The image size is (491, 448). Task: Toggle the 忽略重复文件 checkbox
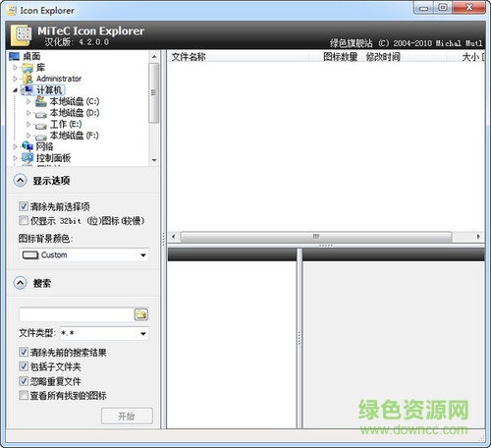point(24,381)
